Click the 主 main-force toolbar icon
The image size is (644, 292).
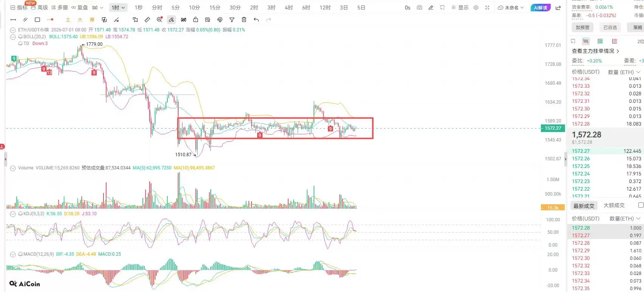[x=68, y=20]
